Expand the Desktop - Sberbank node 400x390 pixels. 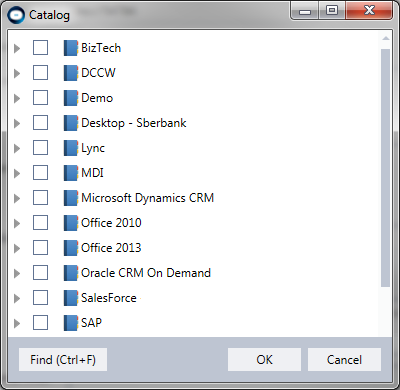(x=17, y=124)
